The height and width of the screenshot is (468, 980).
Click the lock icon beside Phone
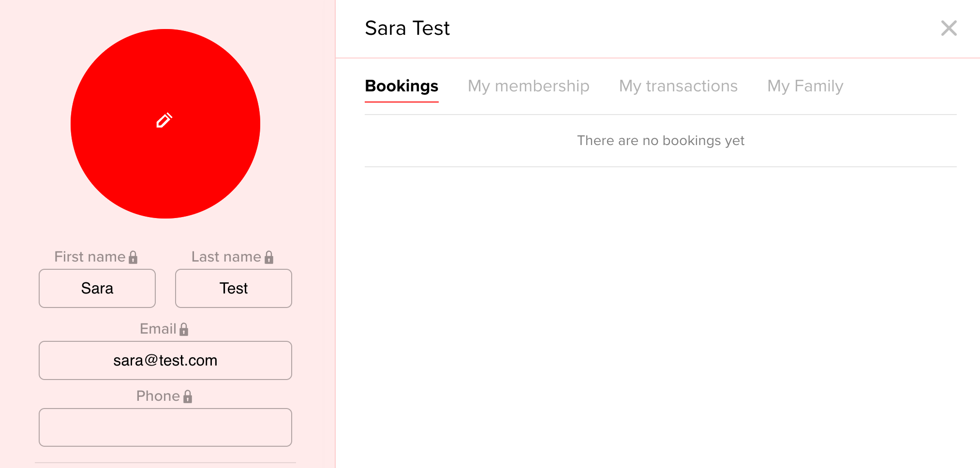click(x=188, y=396)
